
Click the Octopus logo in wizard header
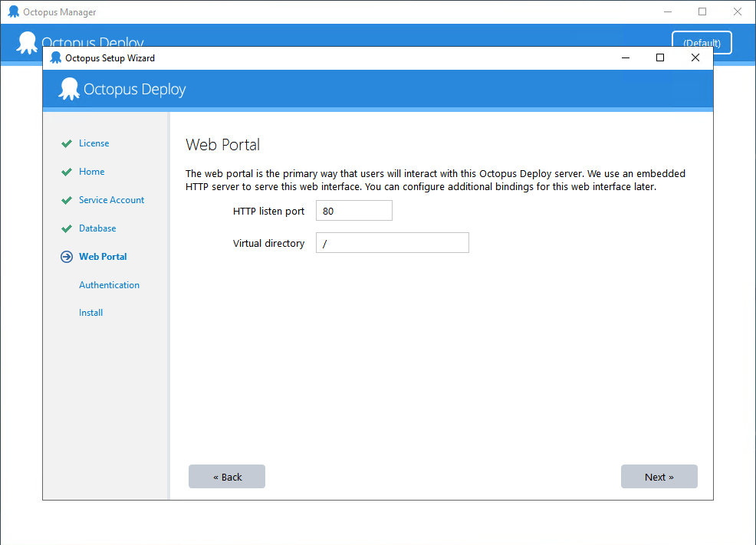69,89
